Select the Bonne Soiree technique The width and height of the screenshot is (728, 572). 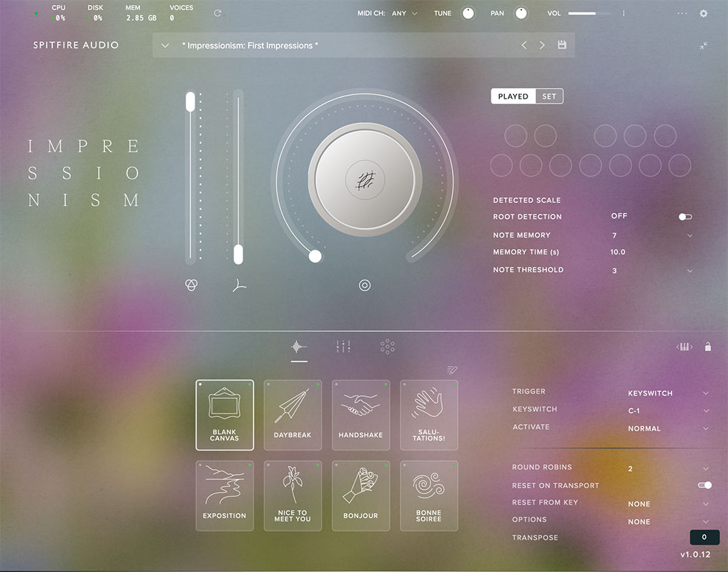pos(429,495)
